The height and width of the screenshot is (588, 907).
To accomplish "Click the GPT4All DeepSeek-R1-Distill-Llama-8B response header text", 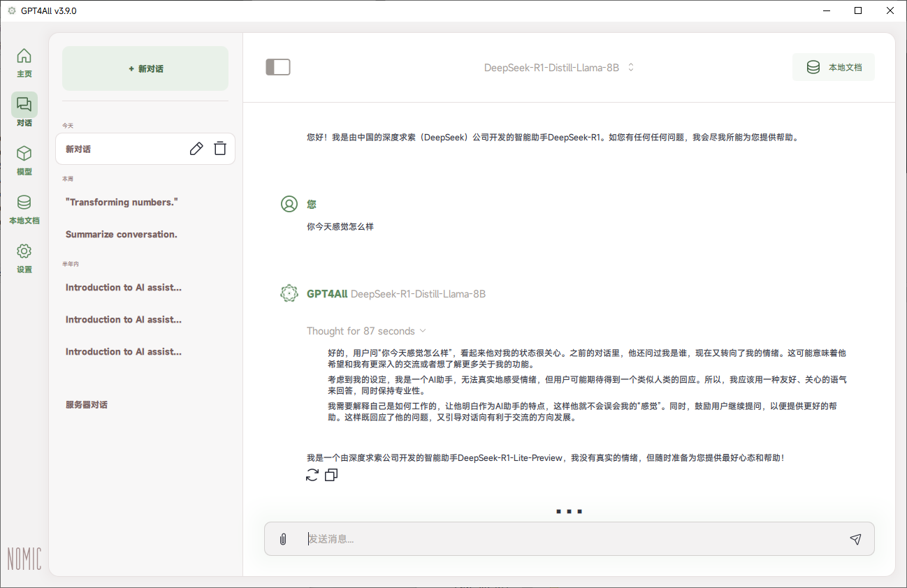I will [396, 294].
